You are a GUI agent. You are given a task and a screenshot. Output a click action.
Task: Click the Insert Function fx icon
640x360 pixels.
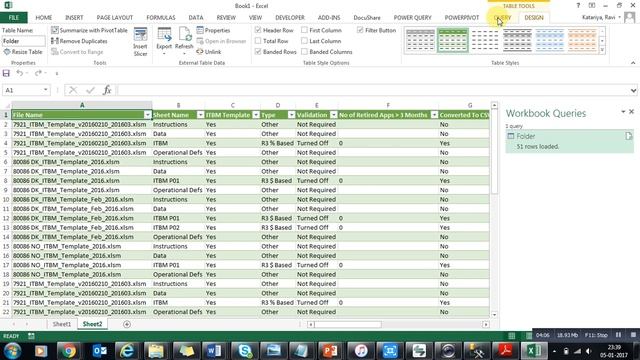[107, 90]
